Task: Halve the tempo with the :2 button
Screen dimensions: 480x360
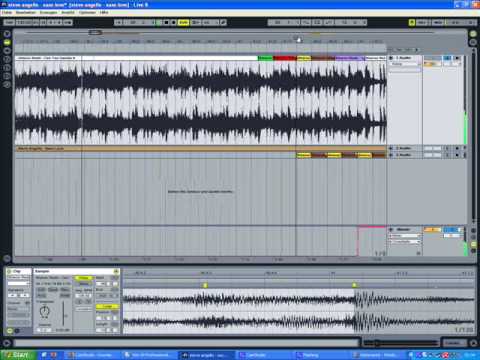Action: click(79, 301)
